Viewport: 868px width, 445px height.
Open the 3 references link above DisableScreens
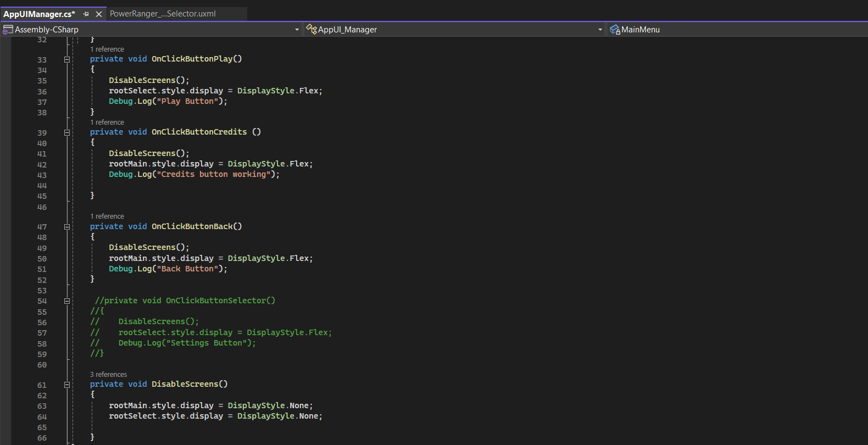pyautogui.click(x=108, y=375)
